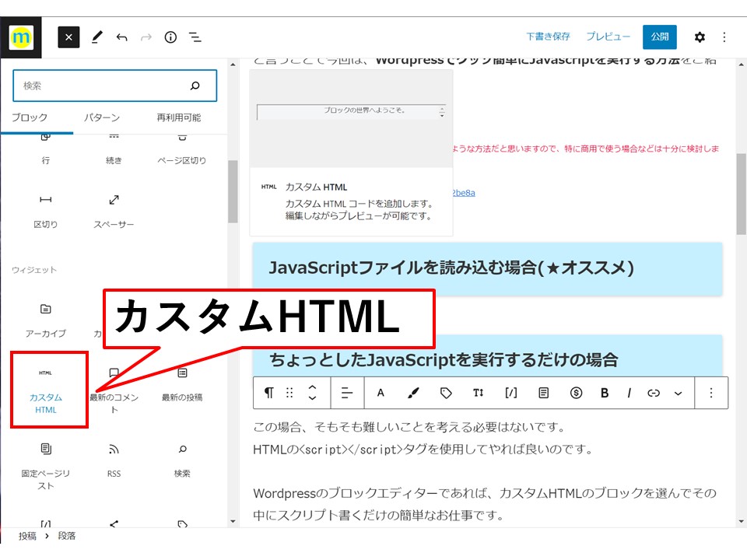Move the block down
The height and width of the screenshot is (560, 747).
313,398
